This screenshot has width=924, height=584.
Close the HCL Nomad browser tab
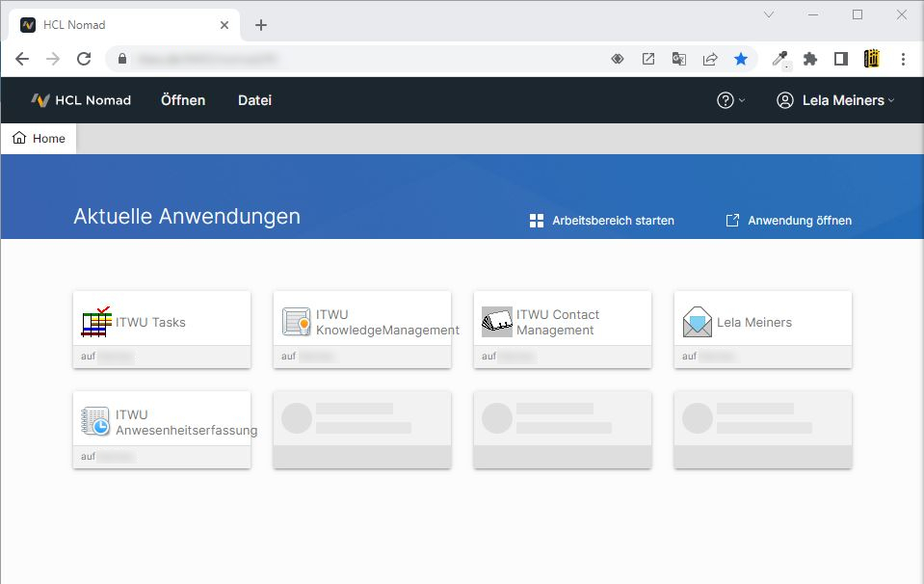coord(224,25)
